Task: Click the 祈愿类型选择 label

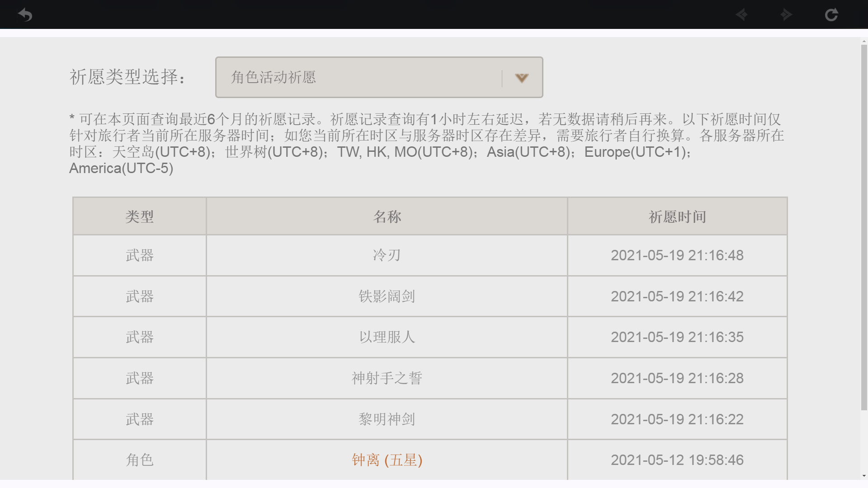Action: [127, 77]
